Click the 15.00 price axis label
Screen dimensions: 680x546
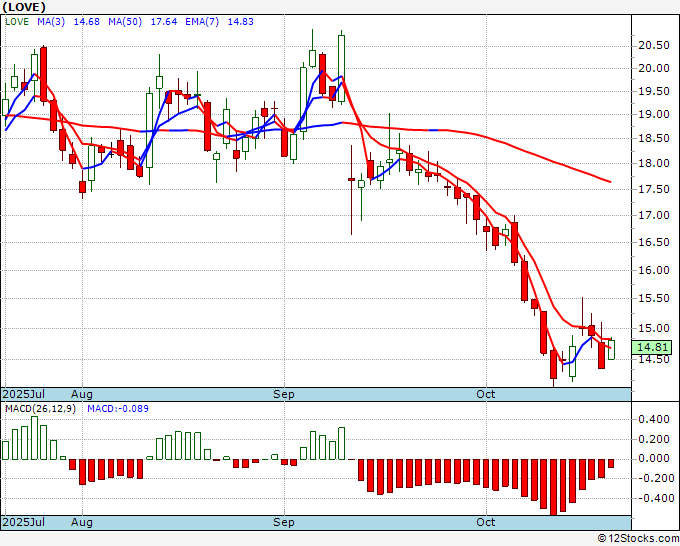pos(654,328)
